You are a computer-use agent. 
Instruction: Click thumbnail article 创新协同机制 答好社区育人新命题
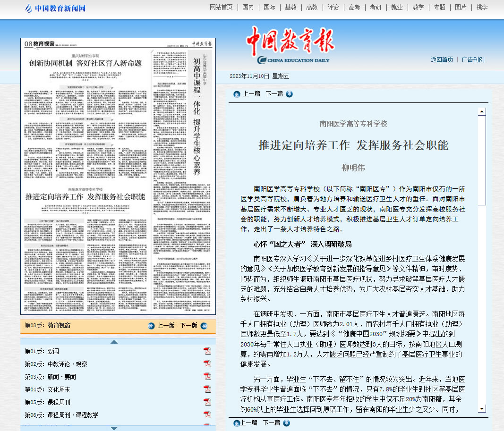pos(85,63)
